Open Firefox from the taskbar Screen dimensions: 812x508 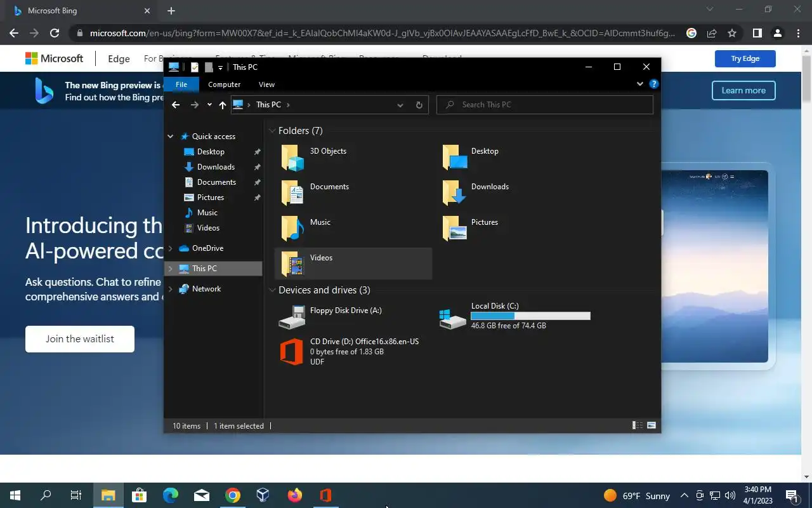[x=294, y=495]
